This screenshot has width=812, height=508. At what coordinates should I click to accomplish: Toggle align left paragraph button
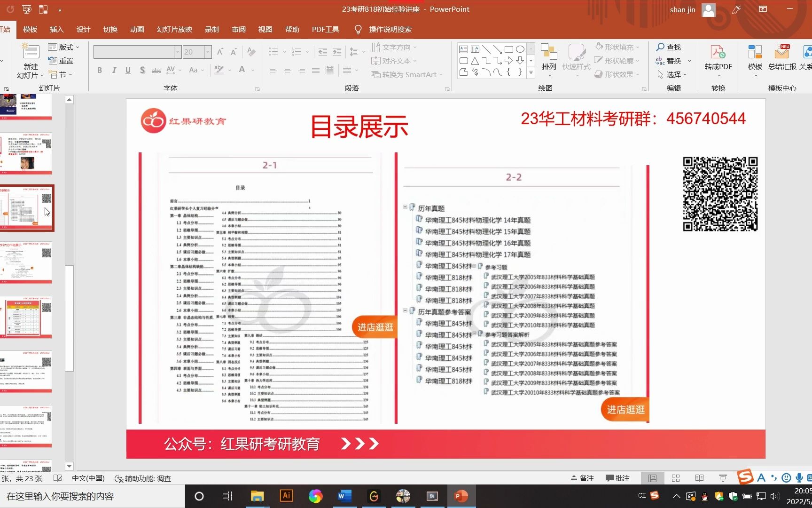click(x=273, y=70)
